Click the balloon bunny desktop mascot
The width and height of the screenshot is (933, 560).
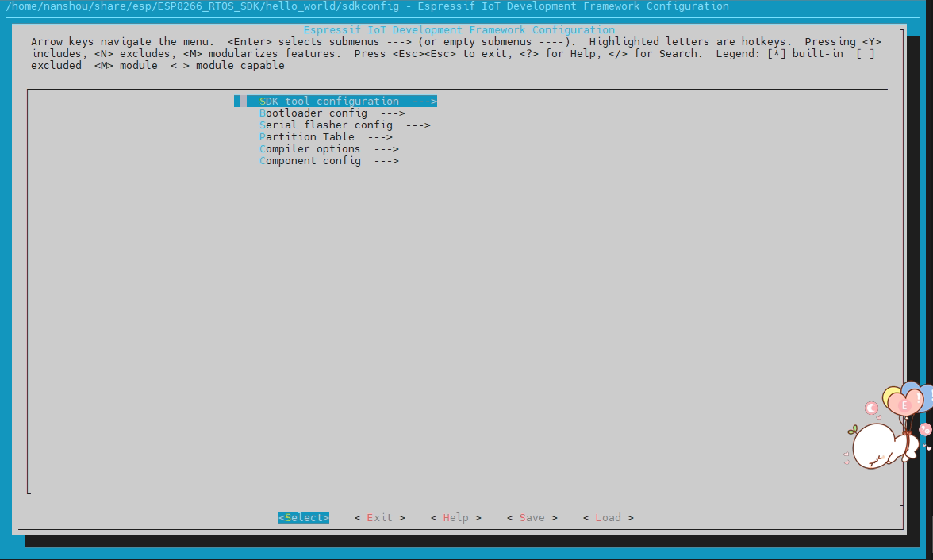[889, 425]
